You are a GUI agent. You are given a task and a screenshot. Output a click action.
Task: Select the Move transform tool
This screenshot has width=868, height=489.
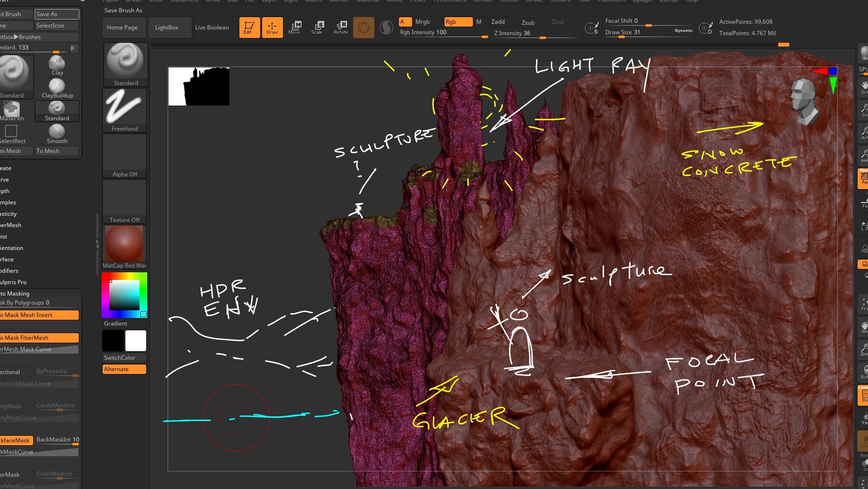click(x=294, y=27)
